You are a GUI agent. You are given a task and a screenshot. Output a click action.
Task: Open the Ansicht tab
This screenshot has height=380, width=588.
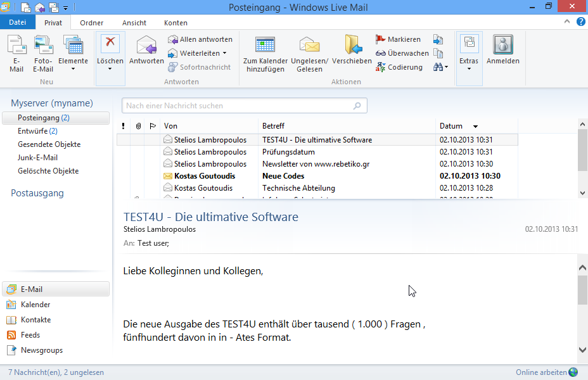tap(134, 23)
